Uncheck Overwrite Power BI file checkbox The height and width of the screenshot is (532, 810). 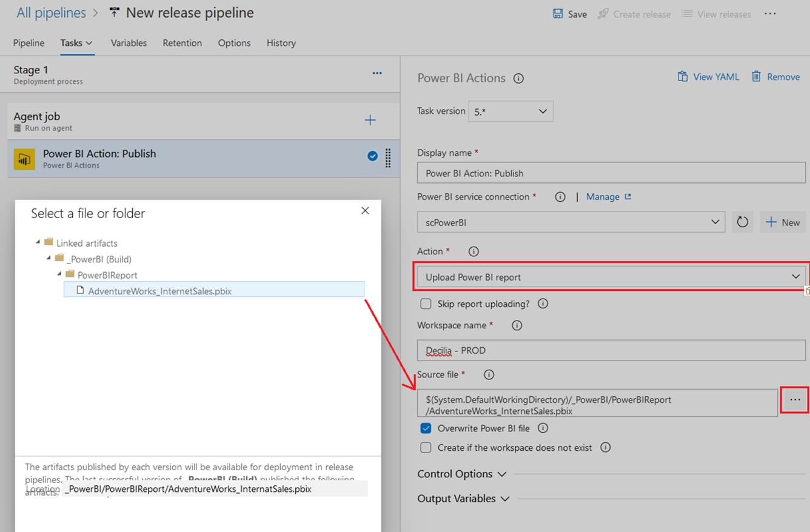coord(426,428)
